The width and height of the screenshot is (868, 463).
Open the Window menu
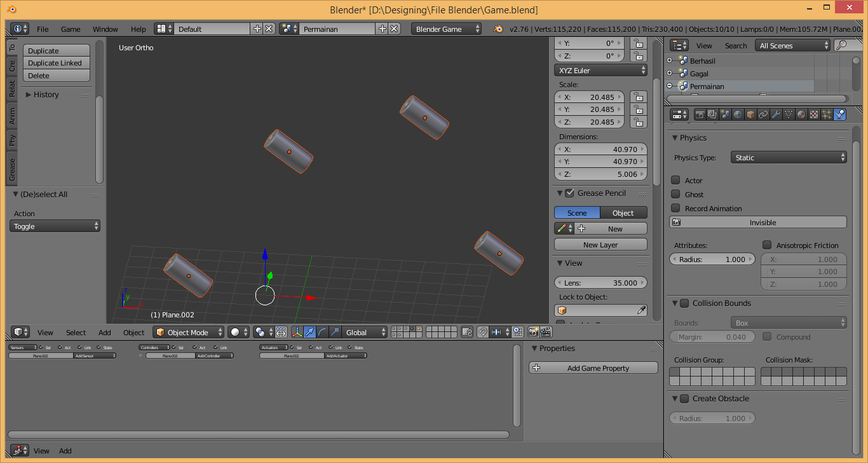(105, 29)
